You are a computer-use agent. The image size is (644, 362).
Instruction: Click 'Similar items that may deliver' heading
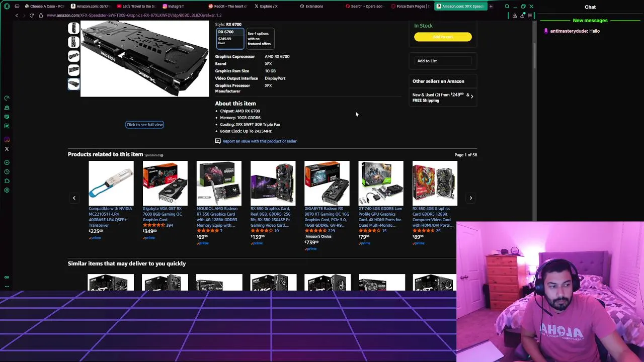click(x=127, y=263)
